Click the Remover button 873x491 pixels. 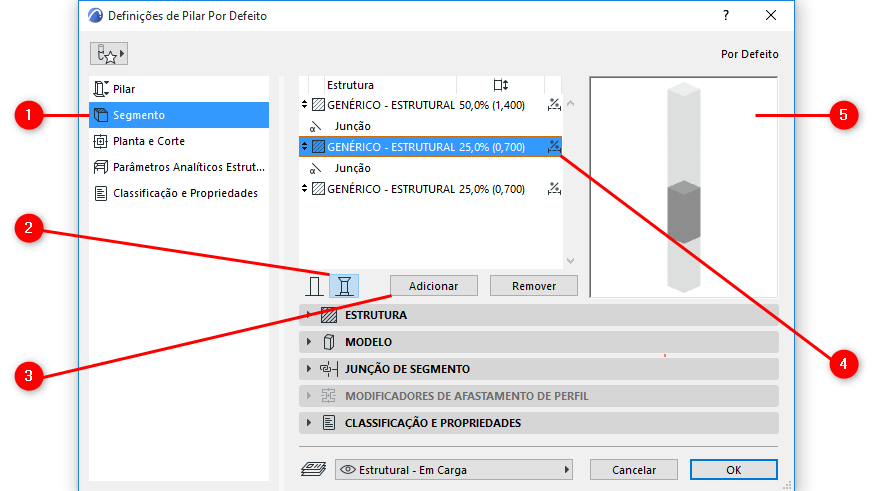(534, 286)
